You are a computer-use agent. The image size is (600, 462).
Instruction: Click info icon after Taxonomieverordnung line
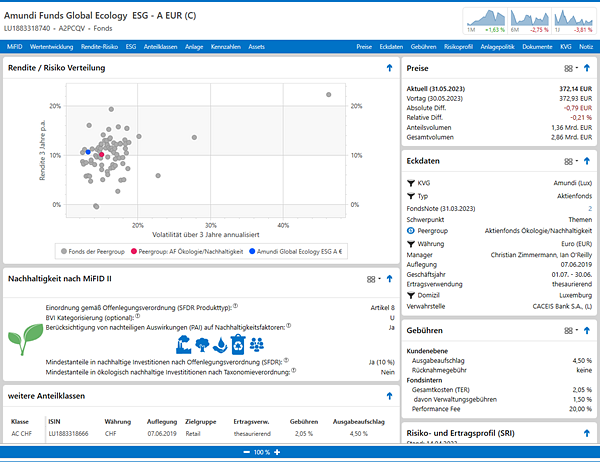(x=293, y=370)
